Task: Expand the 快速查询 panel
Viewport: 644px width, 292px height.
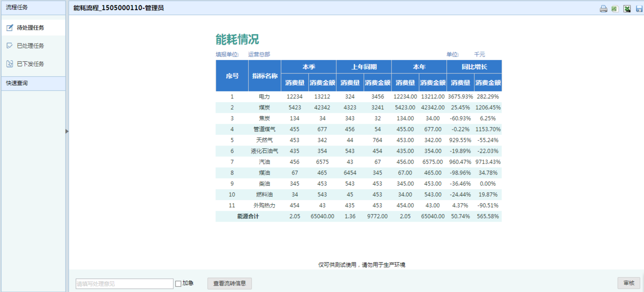Action: pyautogui.click(x=33, y=83)
